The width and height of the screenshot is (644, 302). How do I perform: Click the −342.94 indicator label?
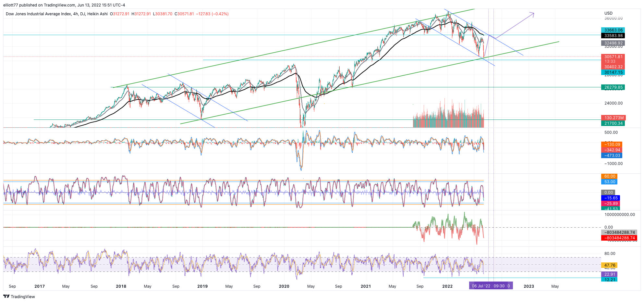pos(612,150)
